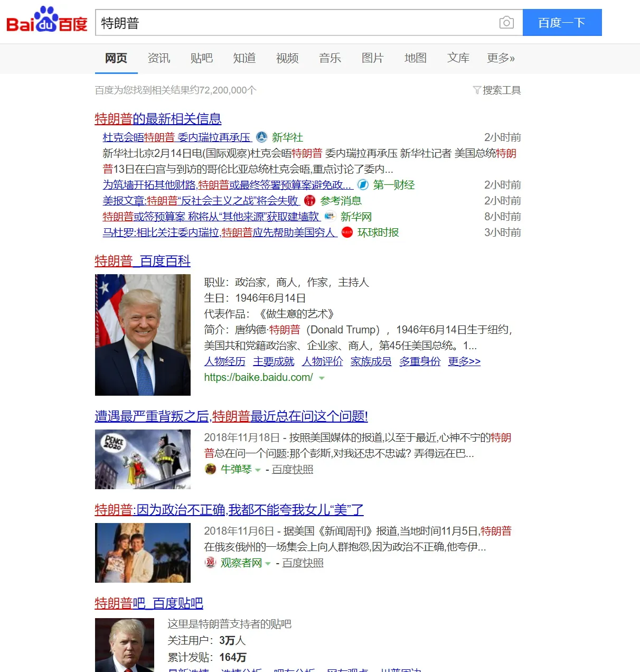
Task: Click the 百度一下 search button
Action: tap(562, 23)
